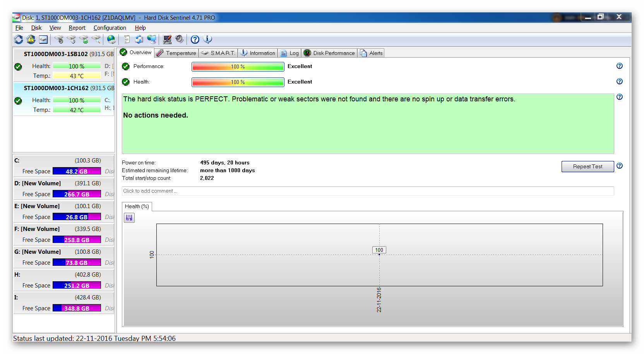
Task: Click the disk with clock test icon
Action: click(71, 39)
